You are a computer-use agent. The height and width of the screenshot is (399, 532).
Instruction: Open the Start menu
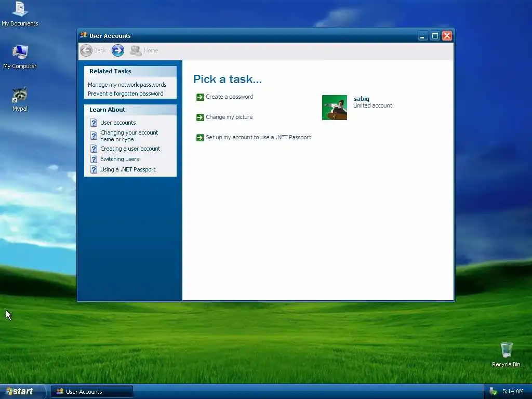tap(22, 392)
